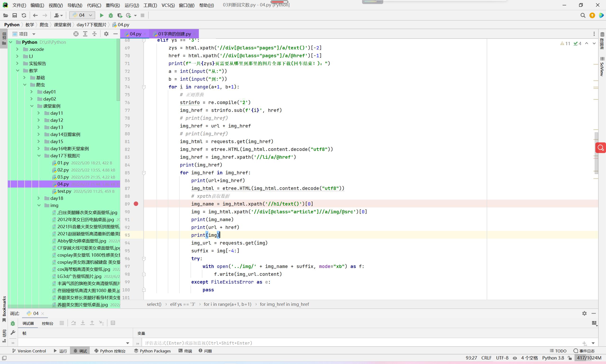
Task: Click the Reload from disk icon
Action: [x=24, y=15]
